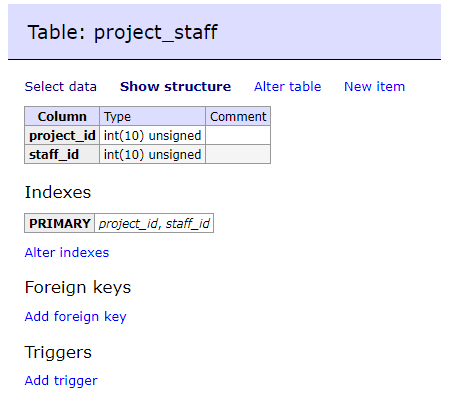Select the empty comment cell for project_id
The width and height of the screenshot is (455, 415).
[238, 135]
